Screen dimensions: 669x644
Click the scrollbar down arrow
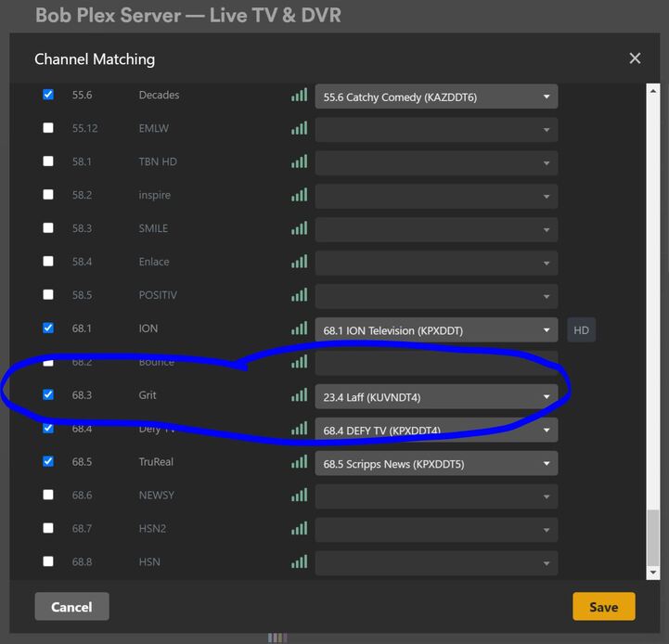(x=653, y=573)
